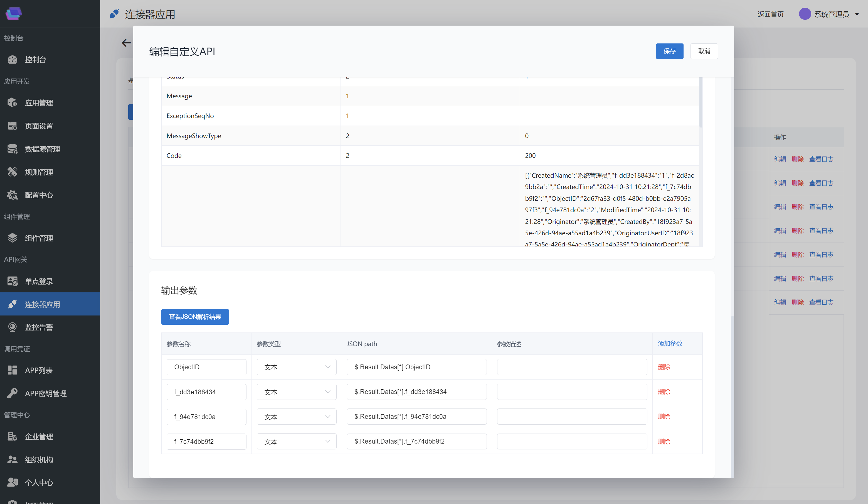
Task: Click the APP密钥管理 key icon
Action: pos(13,393)
